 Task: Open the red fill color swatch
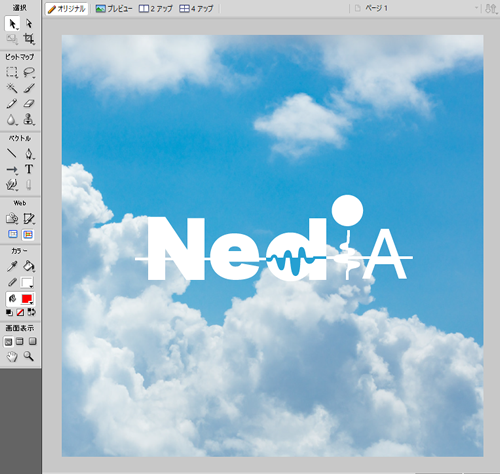[x=27, y=299]
